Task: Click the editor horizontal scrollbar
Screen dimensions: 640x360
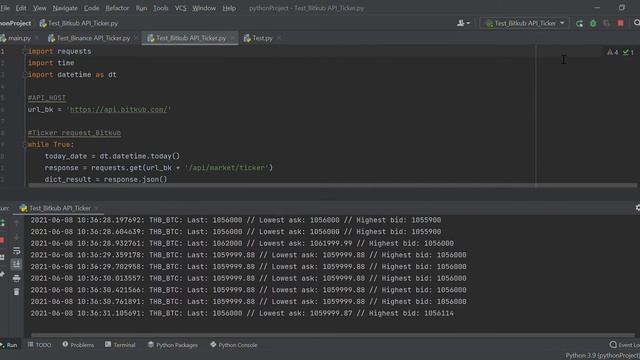Action: click(332, 185)
